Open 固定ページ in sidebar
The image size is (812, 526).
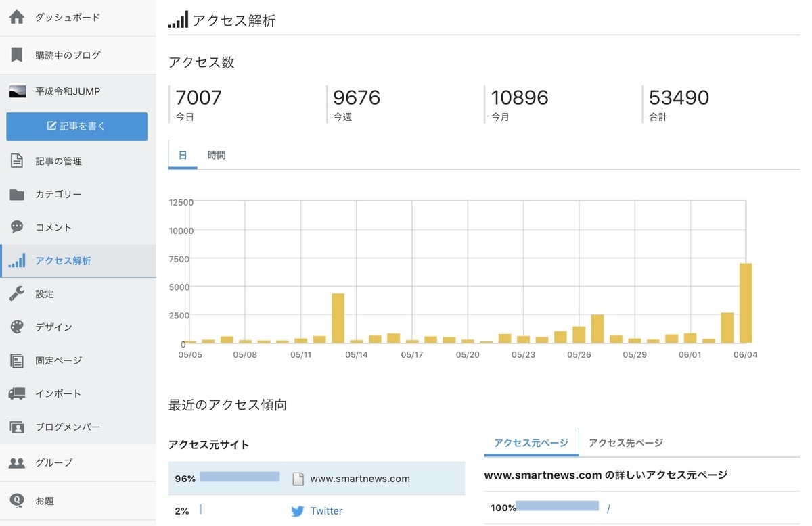point(59,360)
